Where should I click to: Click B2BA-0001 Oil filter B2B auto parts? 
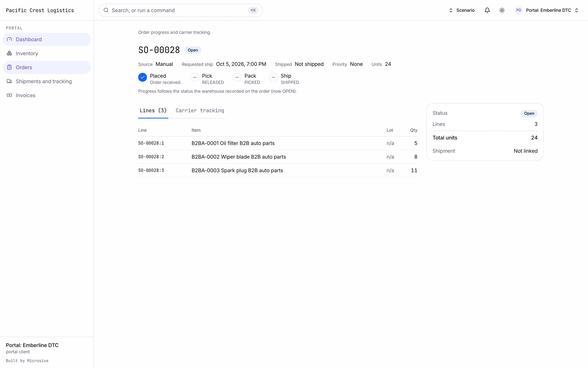[233, 143]
